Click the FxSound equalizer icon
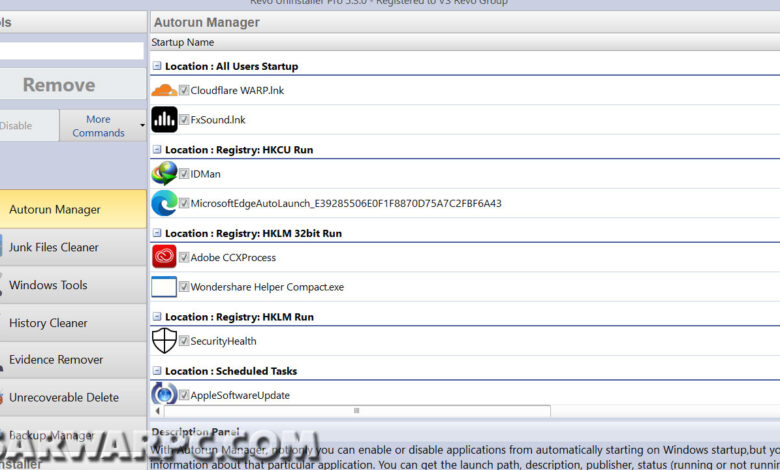This screenshot has width=780, height=470. click(x=164, y=119)
